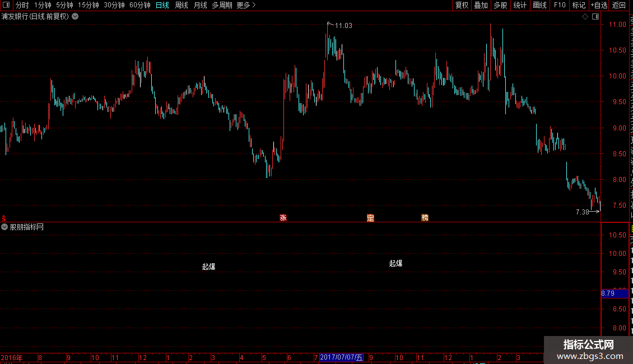This screenshot has width=633, height=364.
Task: Click the 8.79 indicator value box
Action: (x=615, y=293)
